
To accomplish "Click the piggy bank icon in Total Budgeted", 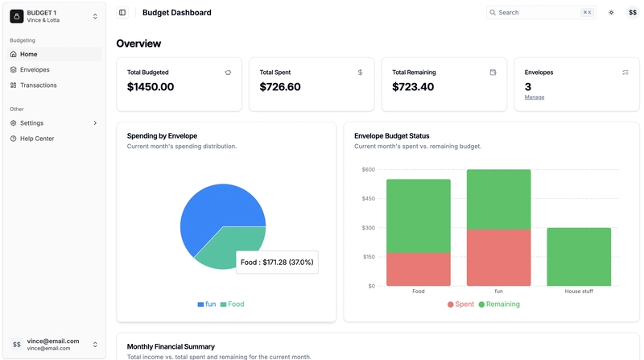I will [228, 72].
